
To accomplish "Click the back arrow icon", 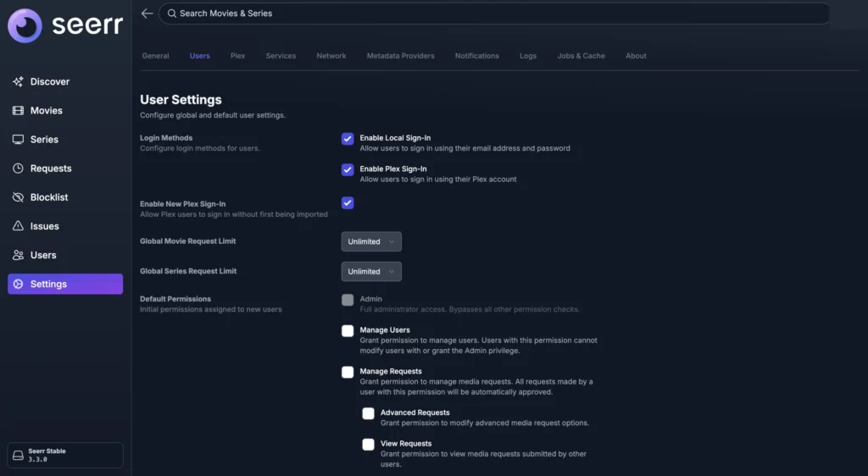I will pyautogui.click(x=147, y=14).
